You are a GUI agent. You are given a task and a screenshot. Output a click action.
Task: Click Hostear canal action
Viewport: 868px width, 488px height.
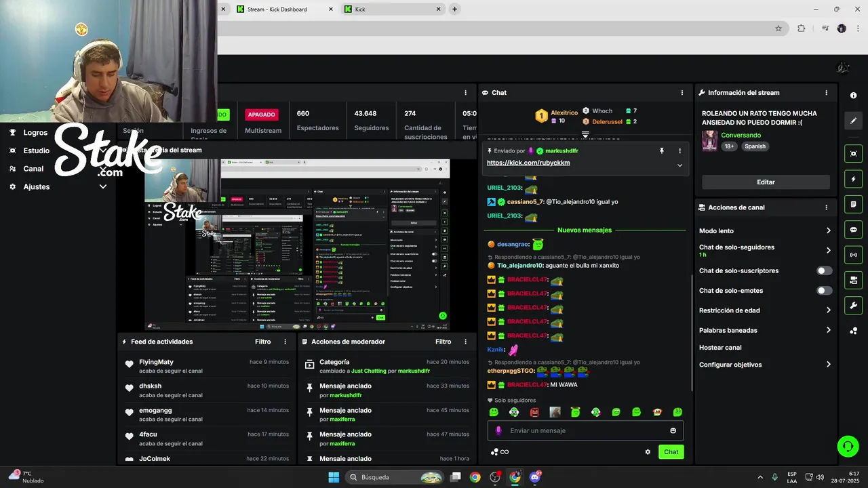(720, 347)
